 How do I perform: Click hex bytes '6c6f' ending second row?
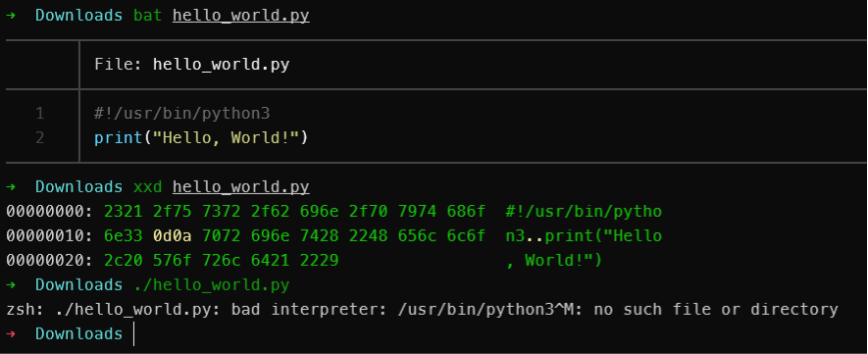pyautogui.click(x=466, y=235)
